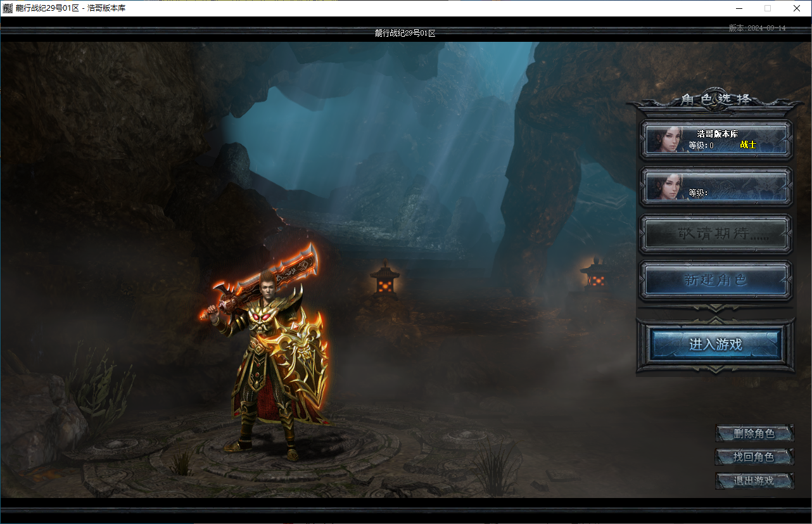Screen dimensions: 812x524
Task: Click the 角色选择 panel header
Action: (x=716, y=99)
